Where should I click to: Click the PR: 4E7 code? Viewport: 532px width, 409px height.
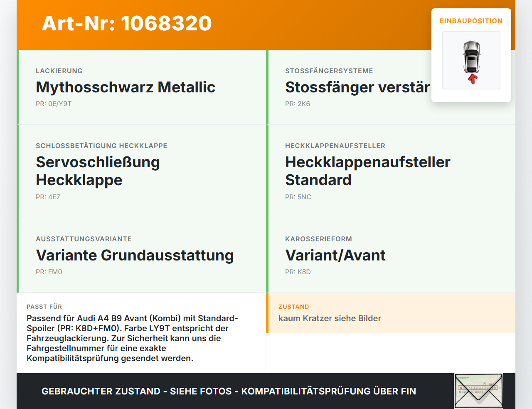(48, 197)
